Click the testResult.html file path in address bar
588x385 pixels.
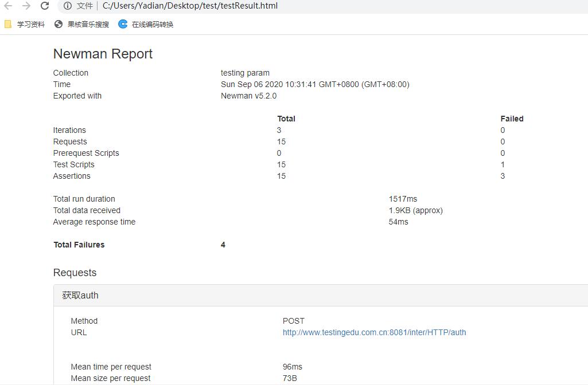tap(190, 6)
